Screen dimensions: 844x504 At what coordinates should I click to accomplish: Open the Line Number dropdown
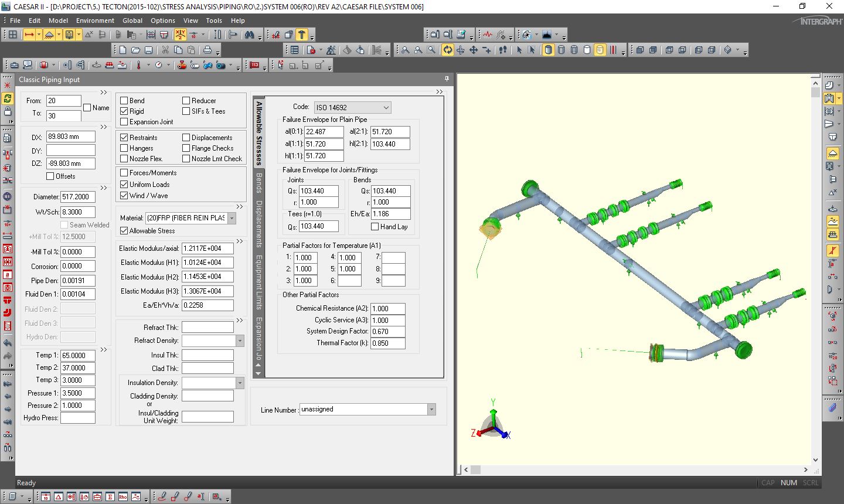431,409
